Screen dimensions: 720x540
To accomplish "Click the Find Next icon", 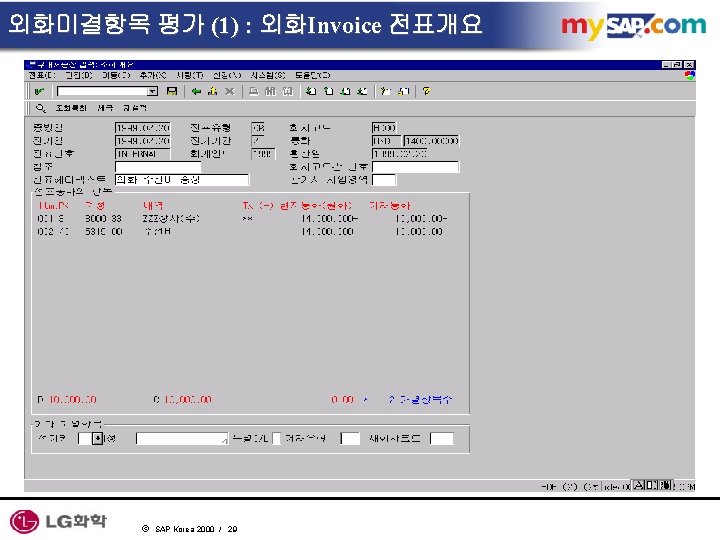I will coord(287,91).
